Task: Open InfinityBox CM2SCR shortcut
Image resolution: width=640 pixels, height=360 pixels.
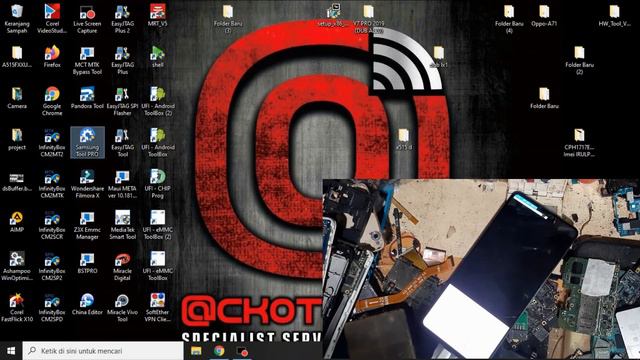Action: pyautogui.click(x=52, y=225)
